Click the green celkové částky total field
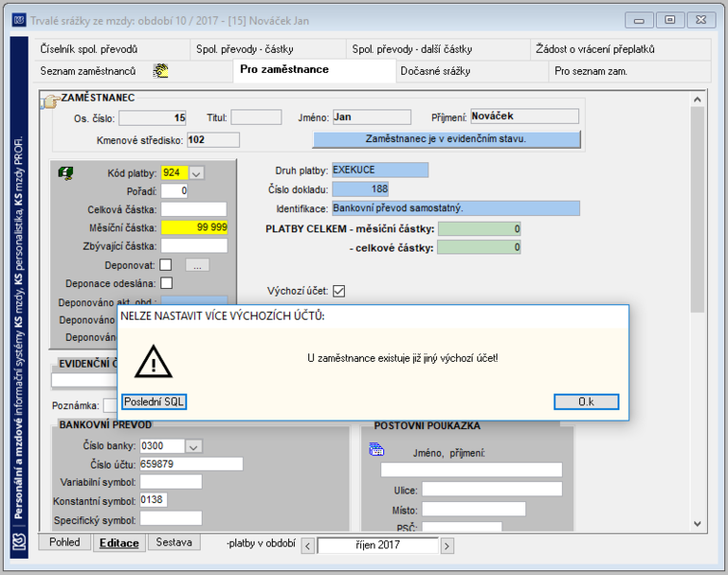728x575 pixels. (x=479, y=248)
